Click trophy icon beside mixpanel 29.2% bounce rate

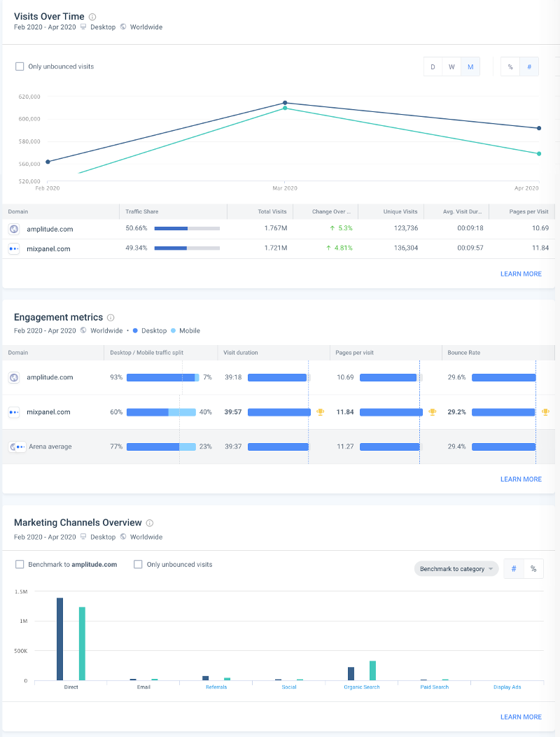pyautogui.click(x=545, y=412)
